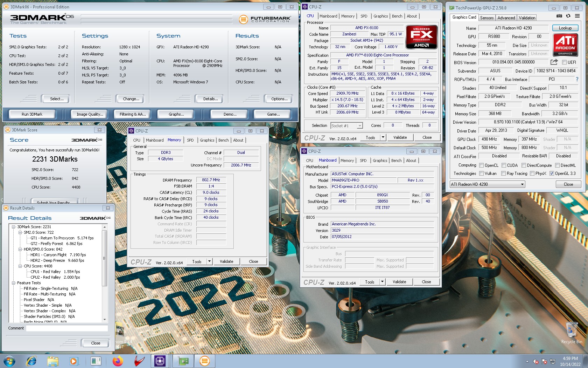This screenshot has height=368, width=588.
Task: Toggle the DirectCompute checkbox
Action: (x=524, y=165)
